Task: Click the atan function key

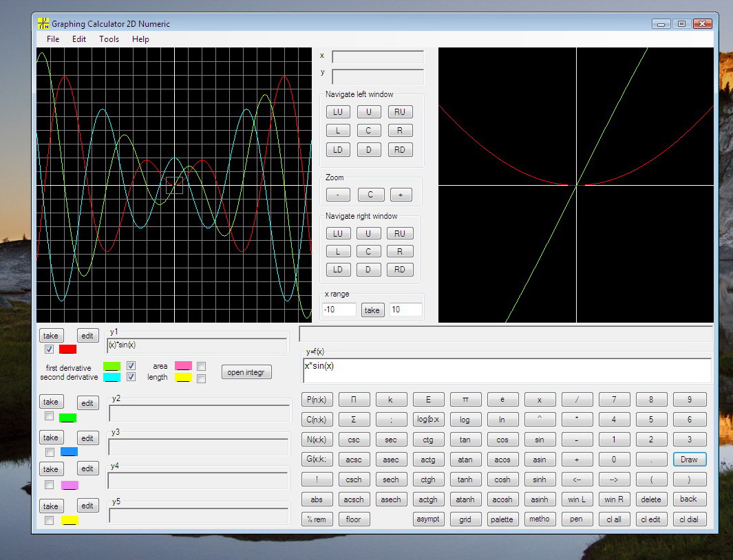Action: [465, 460]
